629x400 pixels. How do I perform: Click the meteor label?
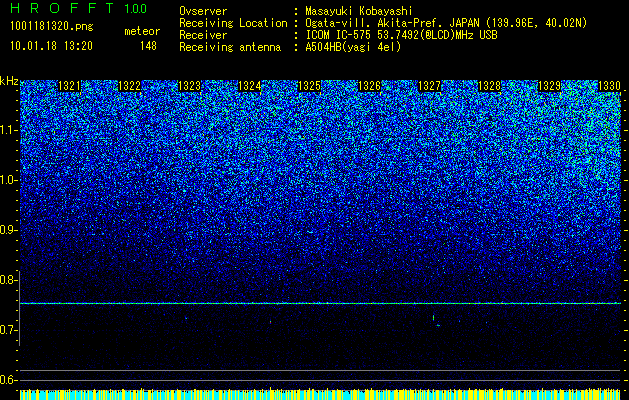point(142,31)
